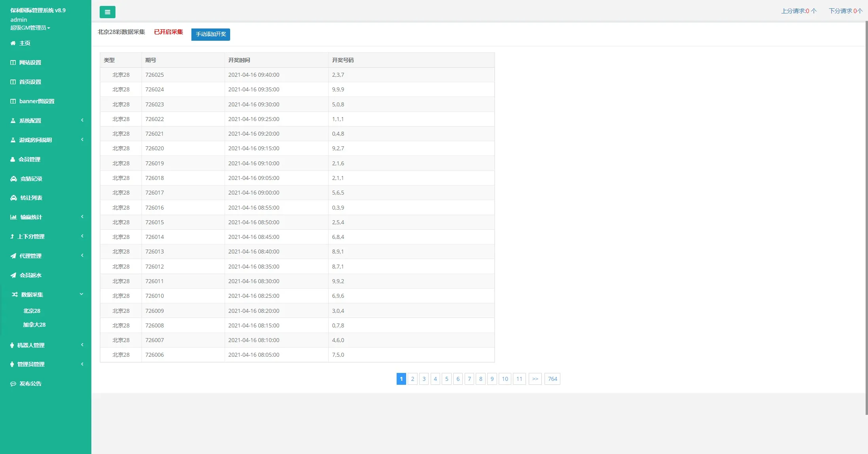
Task: Expand the 上下分管理 chevron
Action: (x=82, y=236)
